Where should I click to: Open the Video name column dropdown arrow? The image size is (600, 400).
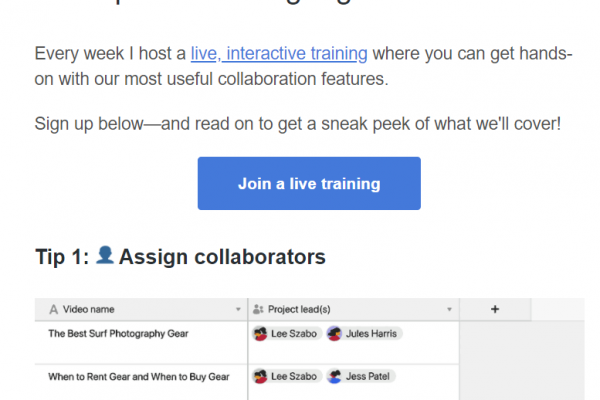pos(238,309)
